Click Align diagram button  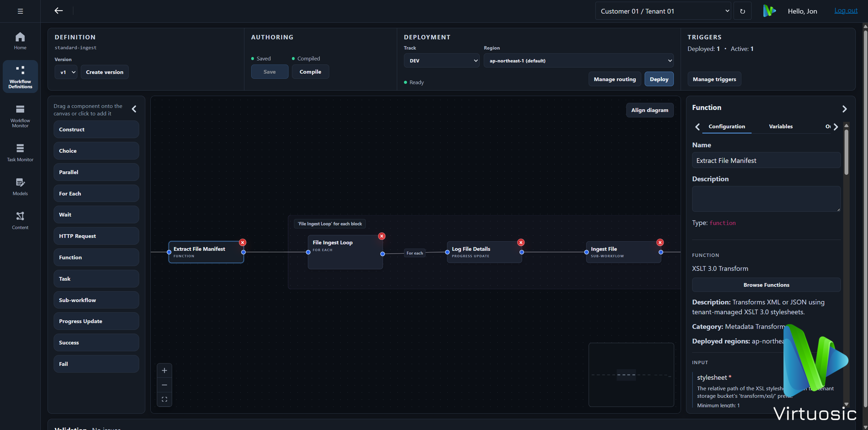click(x=649, y=110)
